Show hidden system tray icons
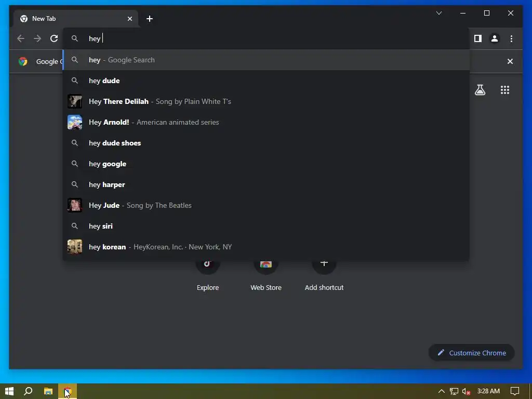This screenshot has width=532, height=399. coord(442,391)
